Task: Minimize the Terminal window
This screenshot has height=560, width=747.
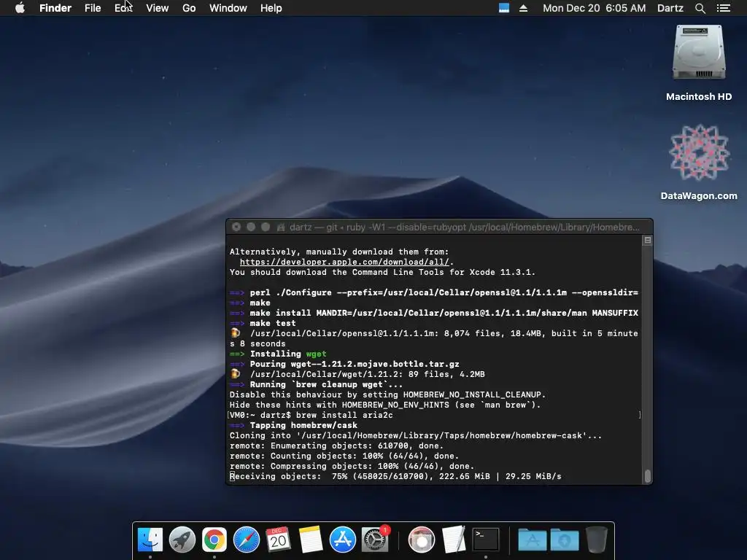Action: pyautogui.click(x=251, y=227)
